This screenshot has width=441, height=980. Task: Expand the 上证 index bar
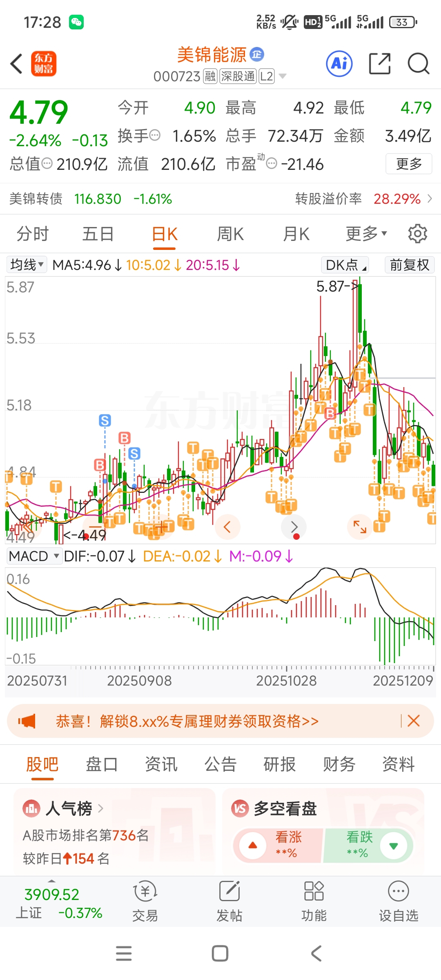51,881
